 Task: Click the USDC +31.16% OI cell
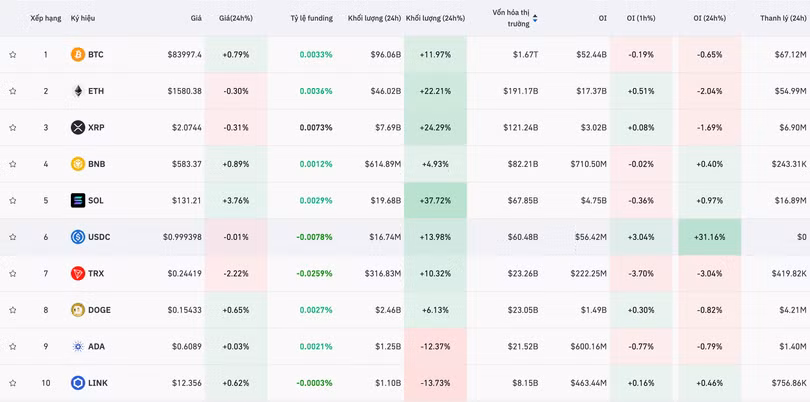709,237
